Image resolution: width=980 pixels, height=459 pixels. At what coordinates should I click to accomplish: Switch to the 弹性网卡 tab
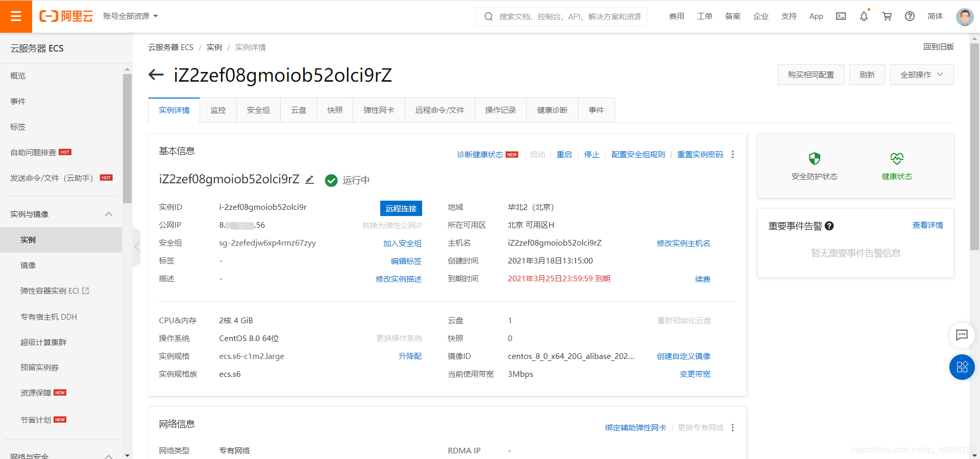point(379,110)
